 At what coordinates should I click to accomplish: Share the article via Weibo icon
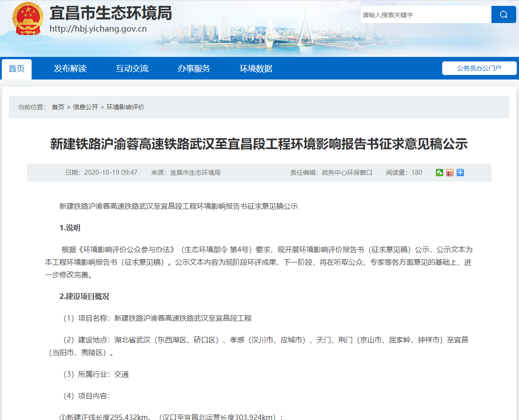point(450,173)
